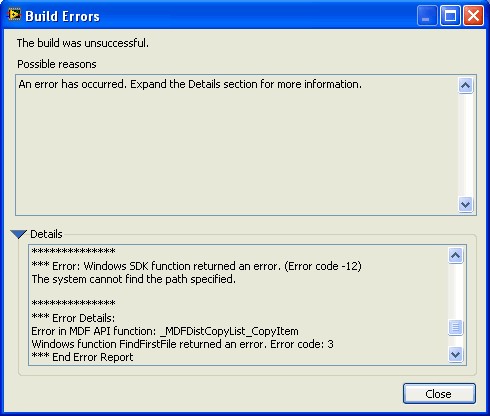Collapse the Details section triangle
The image size is (490, 416).
click(x=18, y=234)
